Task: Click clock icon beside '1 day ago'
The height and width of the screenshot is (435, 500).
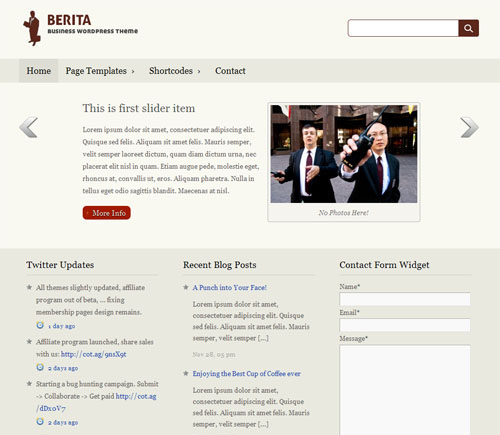Action: 40,325
